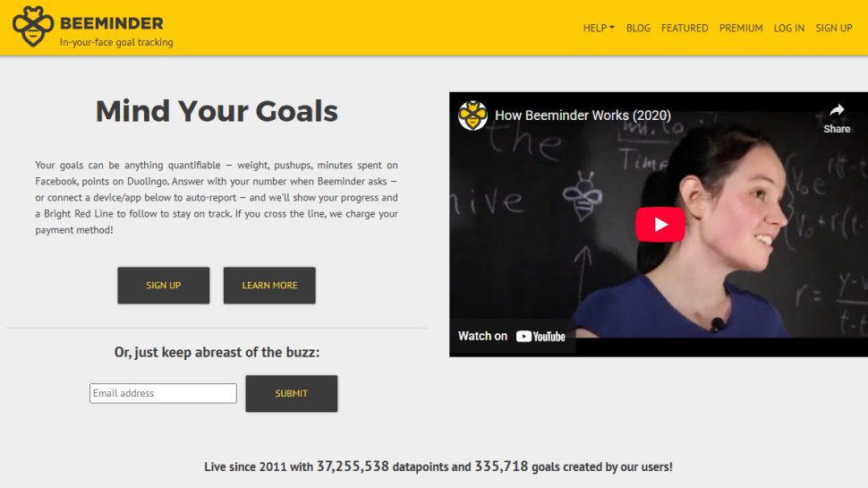This screenshot has width=868, height=488.
Task: Open the BLOG page
Action: [638, 28]
